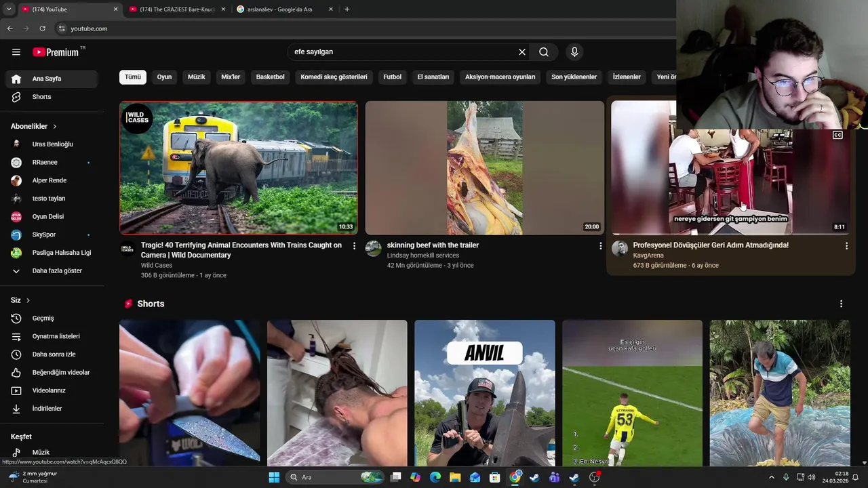Select the Mix'ler filter chip

pos(231,77)
